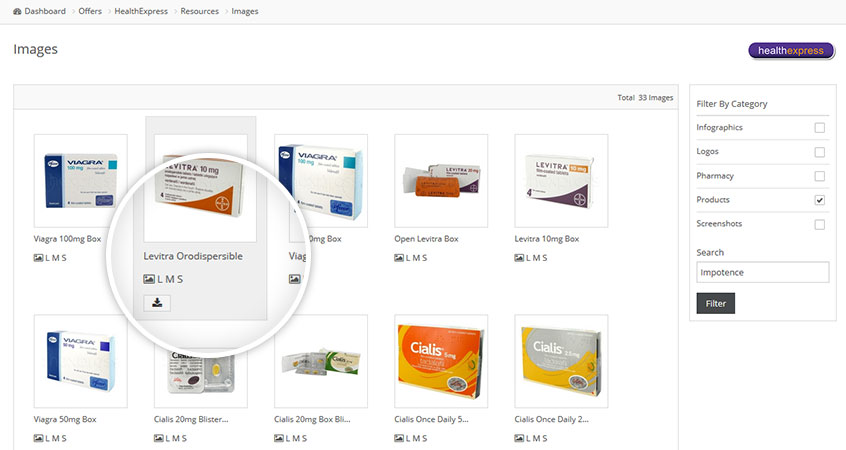Screen dimensions: 846x450
Task: Click the 'Levitra Orodispersible' caption
Action: 193,256
